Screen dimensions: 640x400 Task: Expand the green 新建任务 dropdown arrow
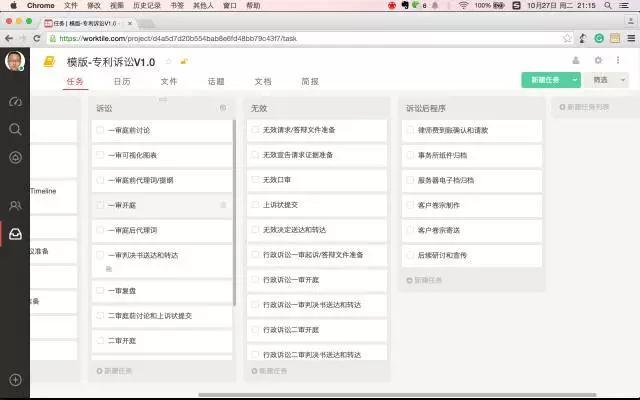(x=575, y=80)
